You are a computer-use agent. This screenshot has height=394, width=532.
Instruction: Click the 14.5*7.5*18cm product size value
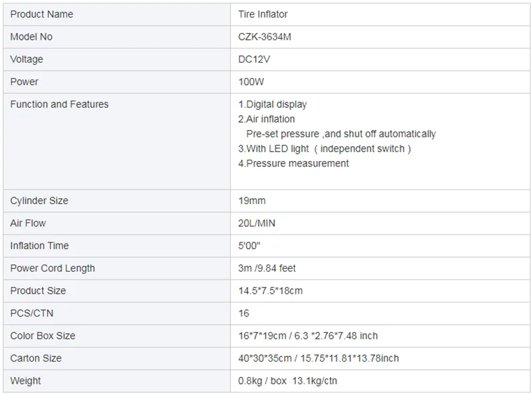click(270, 291)
